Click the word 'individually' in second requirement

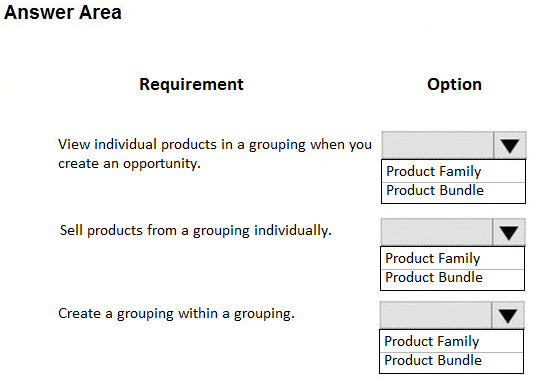tap(293, 230)
